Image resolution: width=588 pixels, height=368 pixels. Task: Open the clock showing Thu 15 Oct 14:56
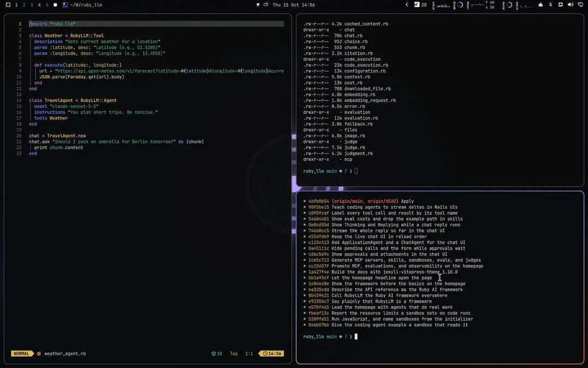pyautogui.click(x=293, y=5)
